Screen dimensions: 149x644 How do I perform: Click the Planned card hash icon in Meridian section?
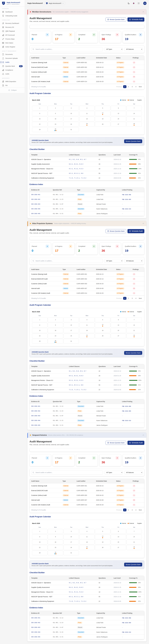pos(47,35)
